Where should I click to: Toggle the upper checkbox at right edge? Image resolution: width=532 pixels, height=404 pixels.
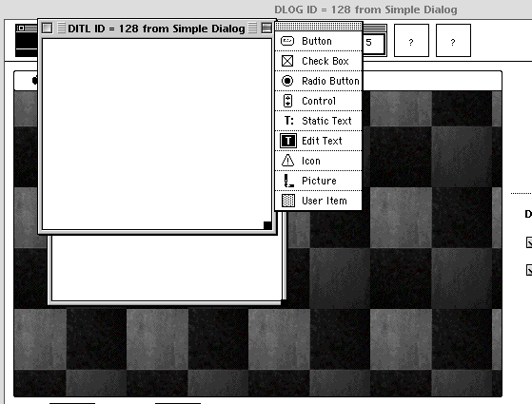click(529, 242)
